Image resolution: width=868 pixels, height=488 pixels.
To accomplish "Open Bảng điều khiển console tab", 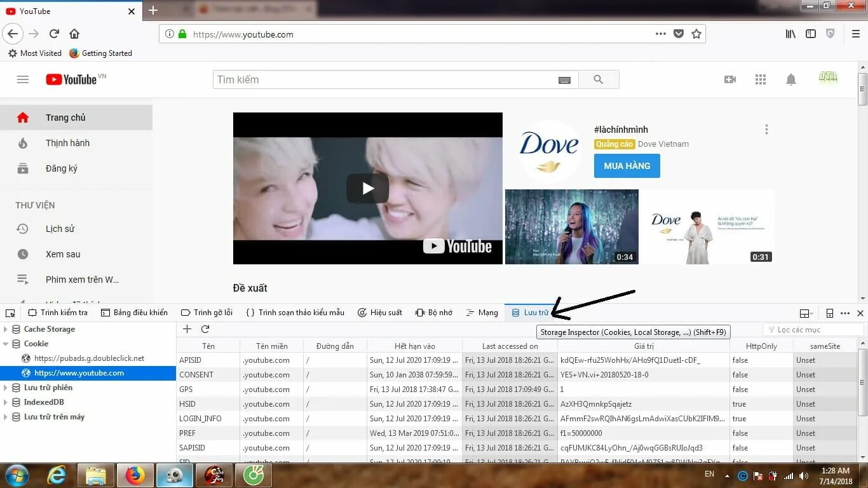I will 134,313.
